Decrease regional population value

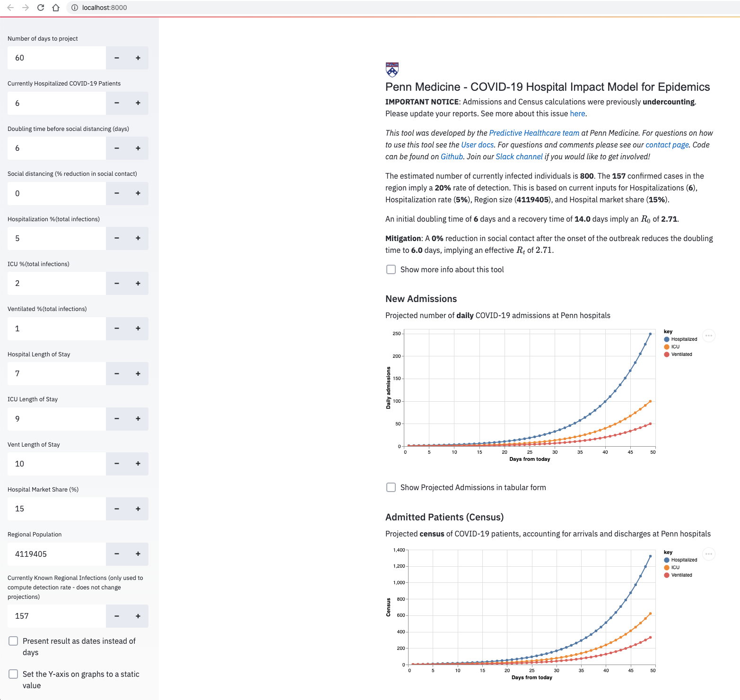click(x=117, y=554)
